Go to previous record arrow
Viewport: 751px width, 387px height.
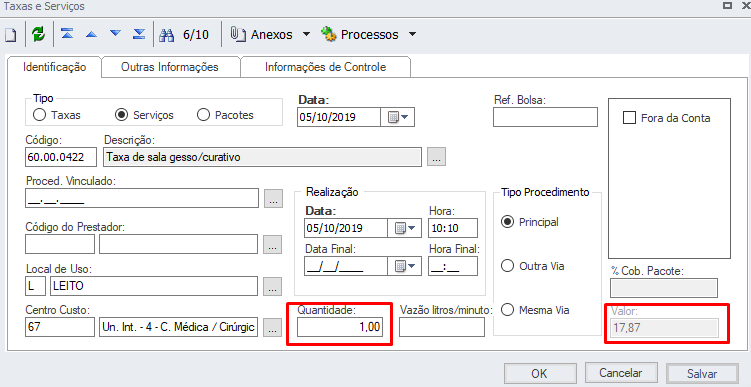tap(91, 34)
